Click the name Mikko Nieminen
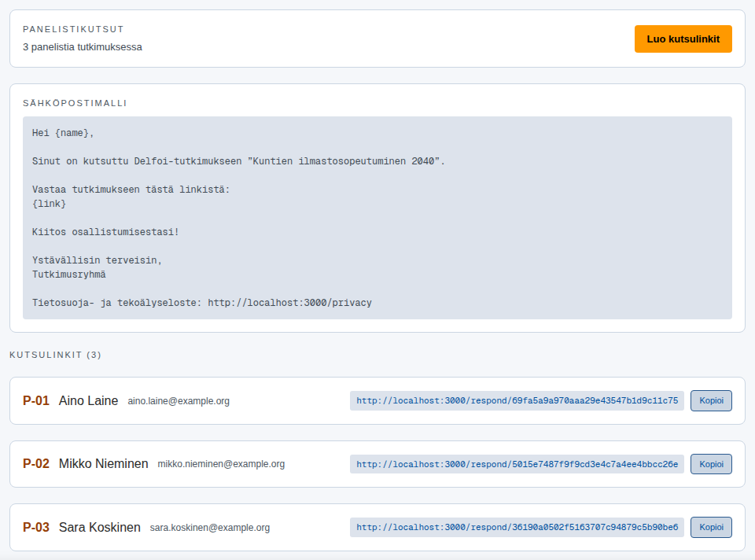 pos(104,464)
